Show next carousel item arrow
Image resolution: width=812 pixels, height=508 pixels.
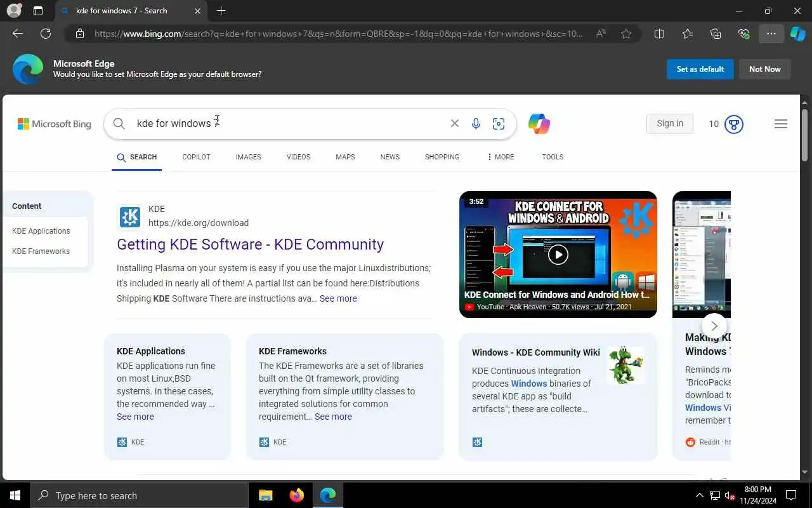714,326
